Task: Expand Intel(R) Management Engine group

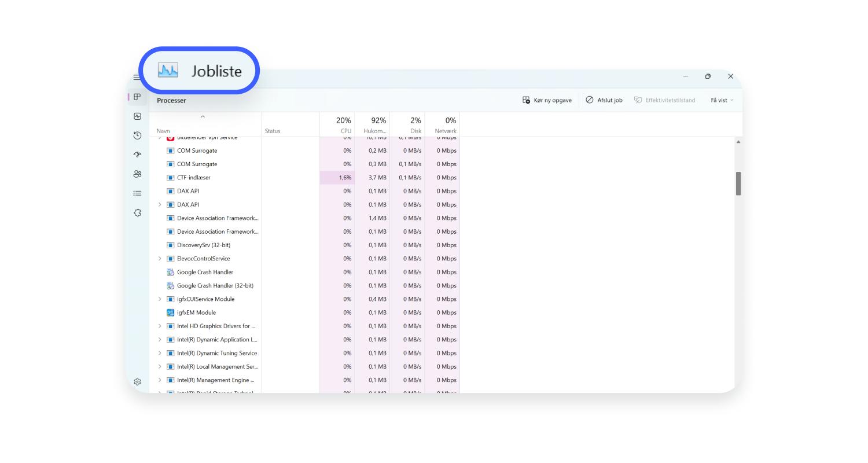Action: (x=160, y=380)
